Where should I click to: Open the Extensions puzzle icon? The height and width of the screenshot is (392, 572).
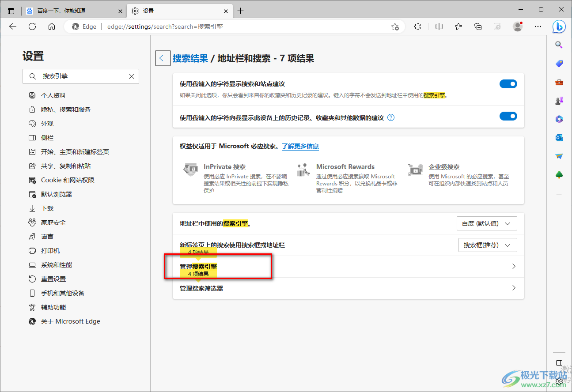(x=417, y=26)
